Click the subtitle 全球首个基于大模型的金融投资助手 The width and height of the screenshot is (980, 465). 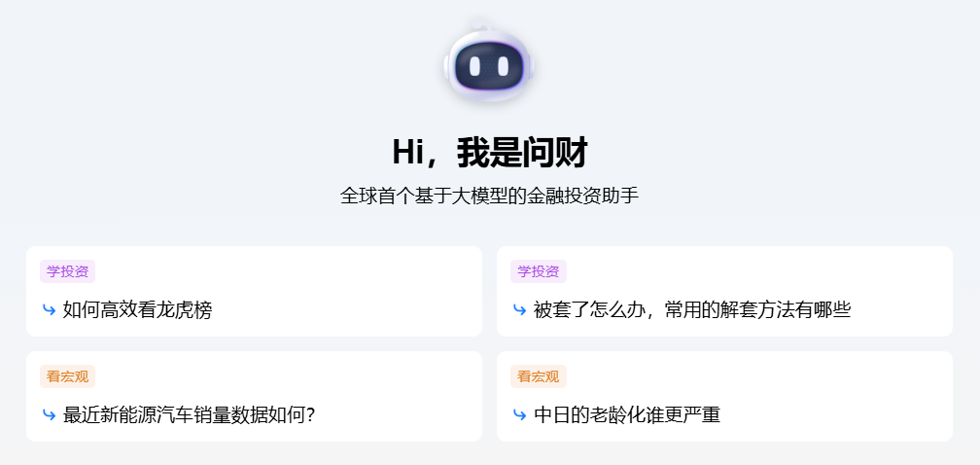tap(489, 196)
